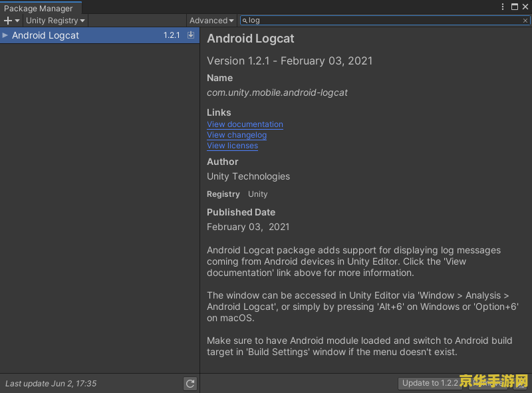Image resolution: width=532 pixels, height=393 pixels.
Task: Click the installed status icon beside 1.2.1
Action: tap(191, 35)
